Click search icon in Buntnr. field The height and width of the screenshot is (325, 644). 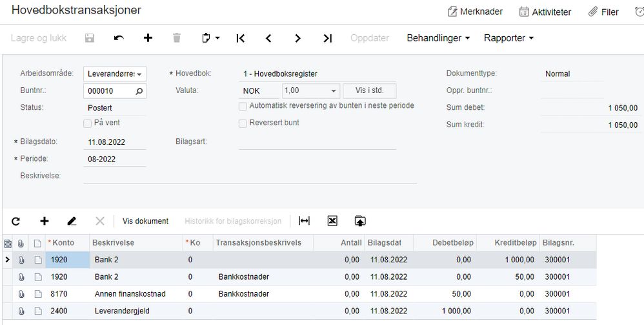(x=139, y=91)
